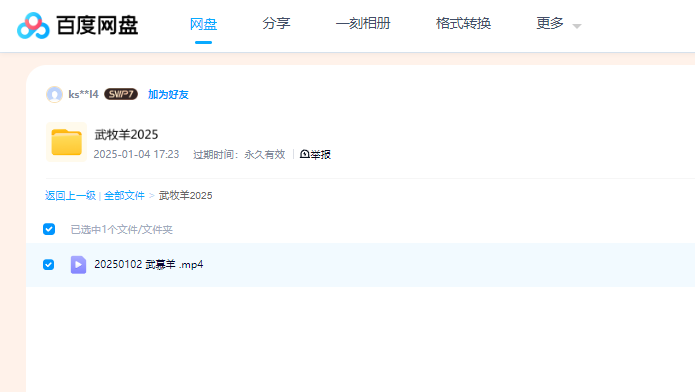Open the 分享 tab
Viewport: 695px width, 392px height.
coord(276,23)
